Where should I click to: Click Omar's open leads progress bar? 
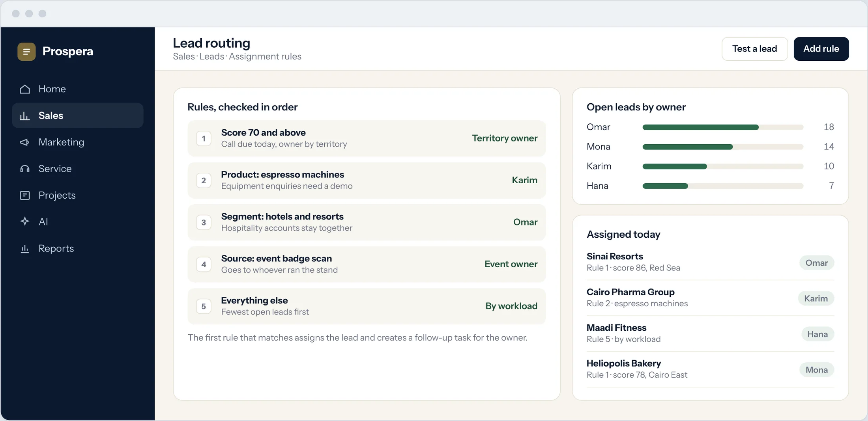(723, 127)
